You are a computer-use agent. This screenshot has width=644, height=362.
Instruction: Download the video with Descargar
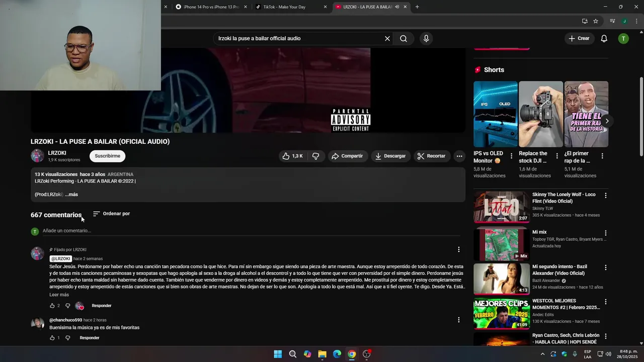coord(390,156)
